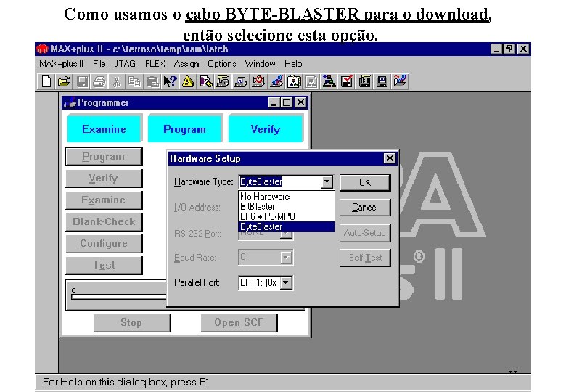Click the Configure button
Viewport: 566px width, 392px height.
104,243
